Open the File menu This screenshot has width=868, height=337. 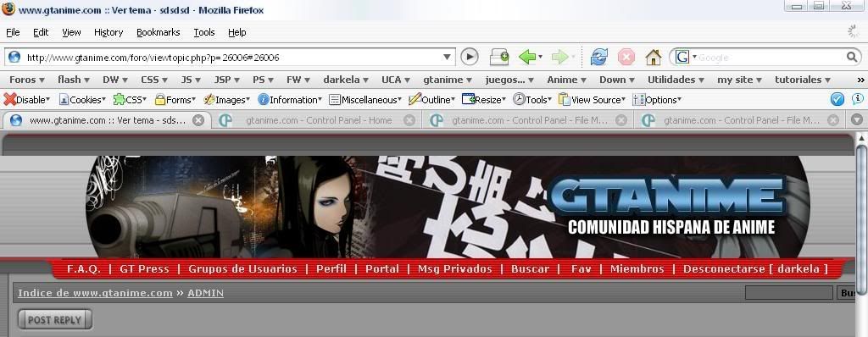pyautogui.click(x=13, y=32)
